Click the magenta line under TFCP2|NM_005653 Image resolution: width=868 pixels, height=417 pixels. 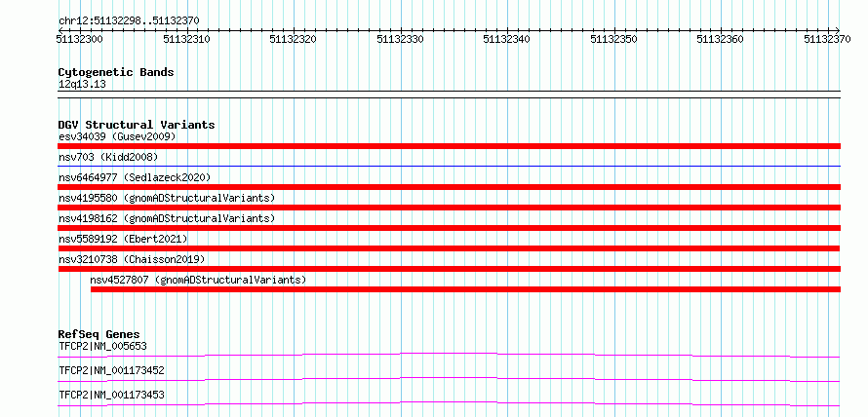coord(449,355)
